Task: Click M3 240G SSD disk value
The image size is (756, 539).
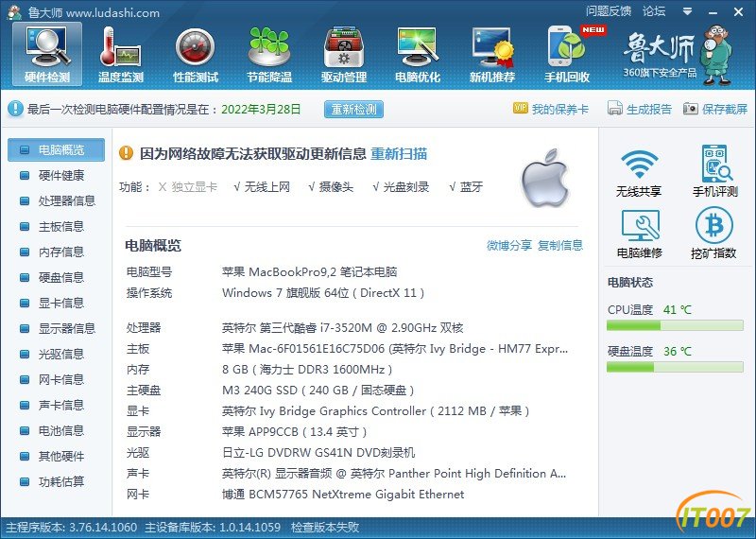Action: (x=318, y=391)
